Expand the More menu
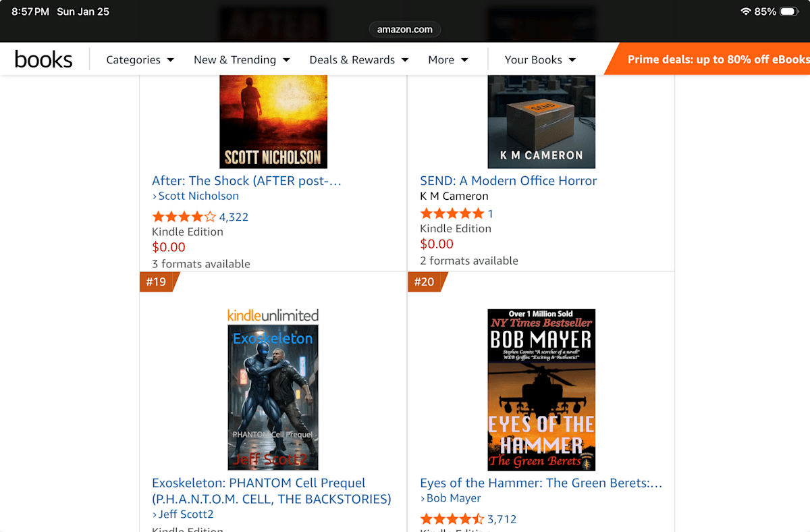The height and width of the screenshot is (532, 810). tap(448, 59)
